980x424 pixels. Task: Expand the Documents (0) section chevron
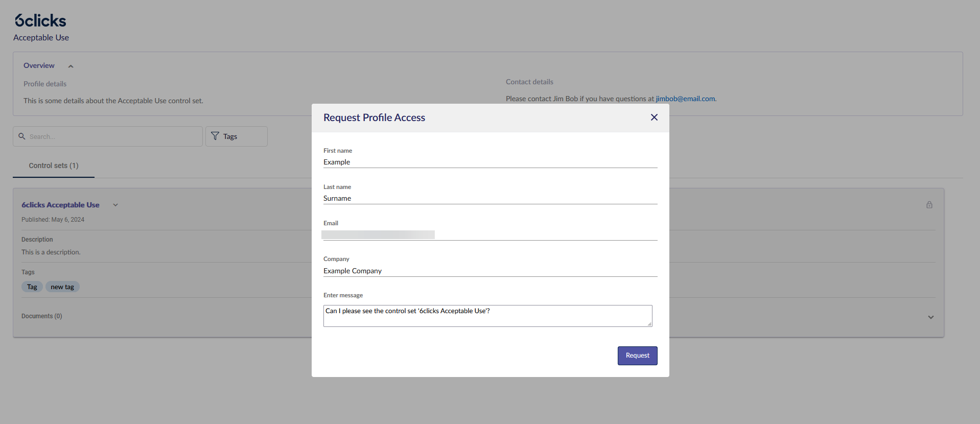click(931, 317)
